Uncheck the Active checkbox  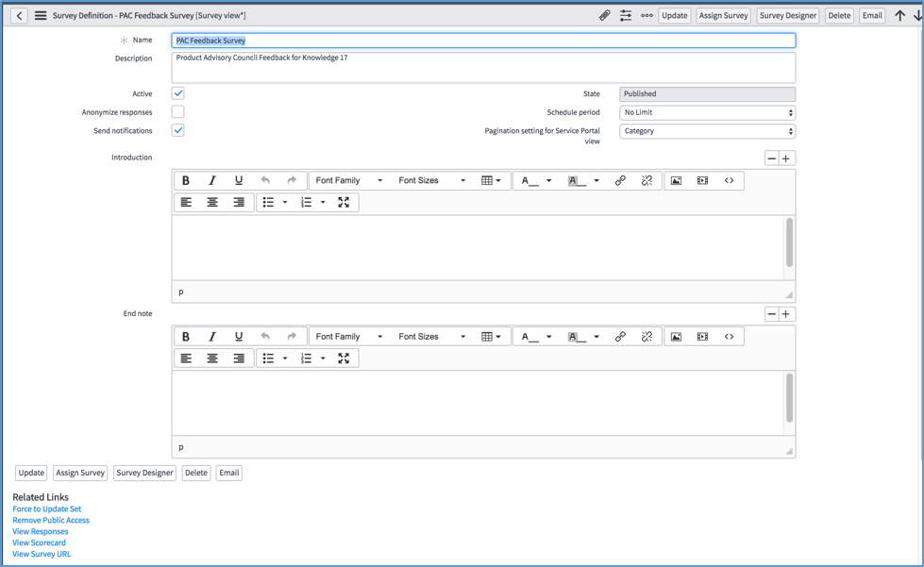click(x=177, y=93)
